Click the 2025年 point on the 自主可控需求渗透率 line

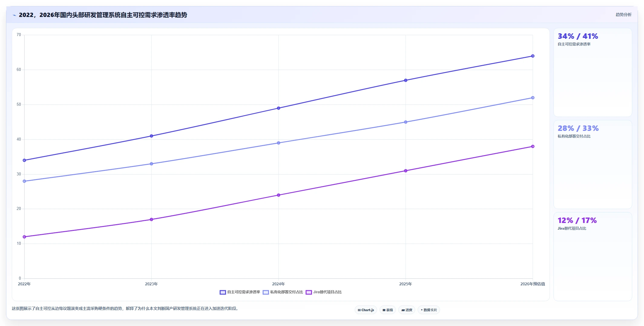[406, 80]
